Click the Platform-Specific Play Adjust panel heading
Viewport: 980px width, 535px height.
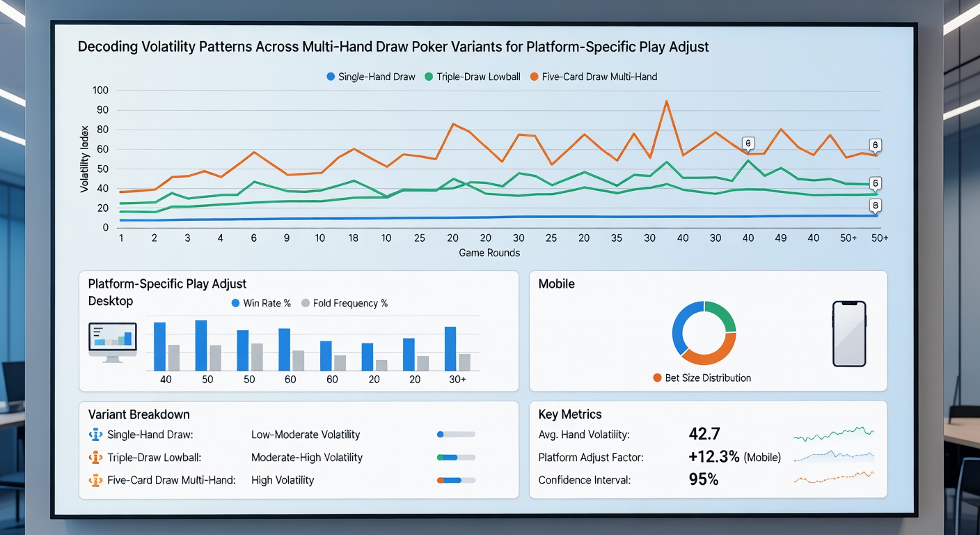pyautogui.click(x=168, y=284)
